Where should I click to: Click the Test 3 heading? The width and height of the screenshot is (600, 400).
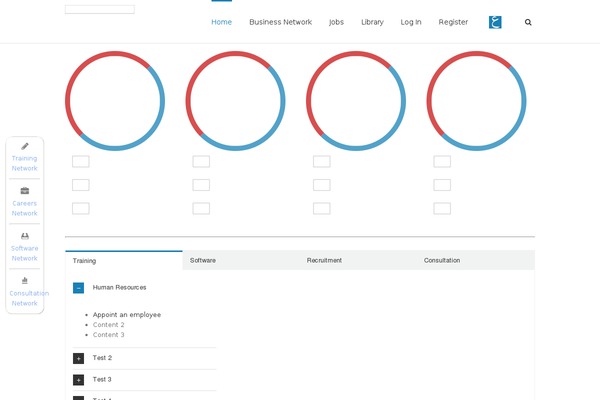[x=102, y=379]
